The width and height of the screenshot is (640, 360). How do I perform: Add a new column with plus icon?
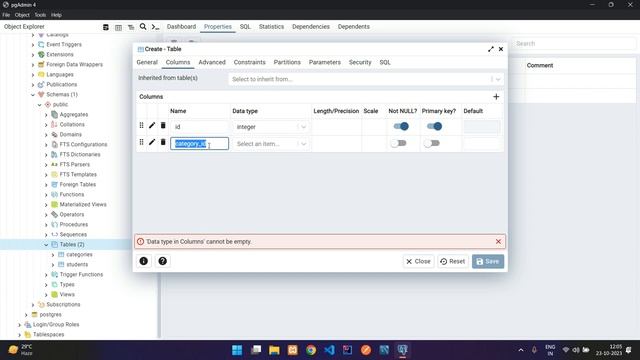(496, 97)
